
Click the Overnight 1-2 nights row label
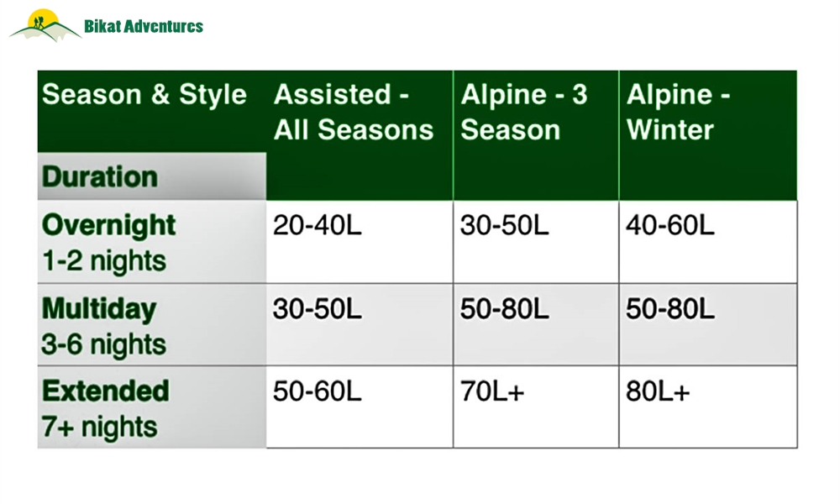pyautogui.click(x=151, y=242)
